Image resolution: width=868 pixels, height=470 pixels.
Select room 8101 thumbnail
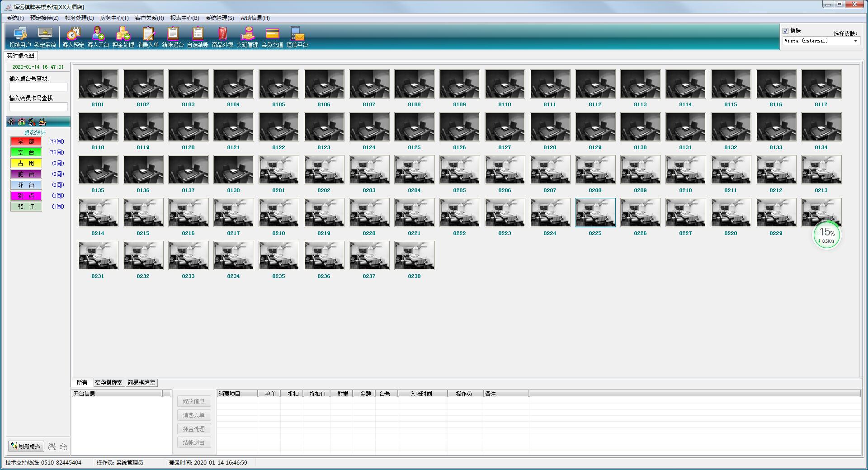(98, 84)
